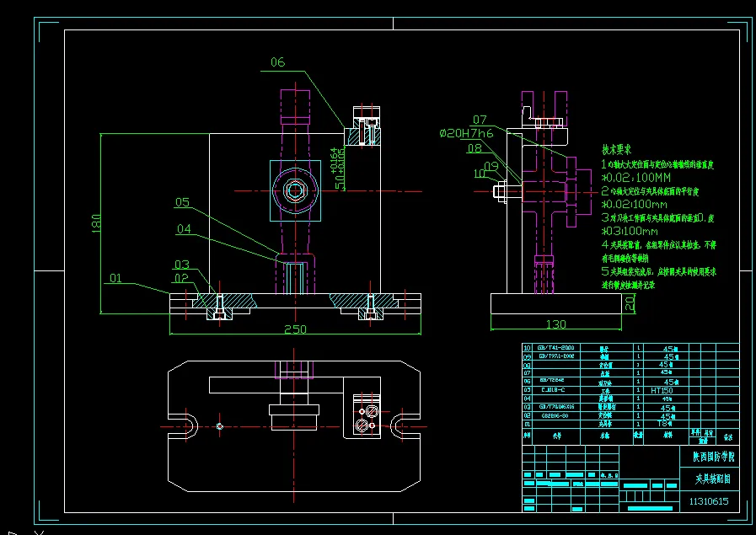Click the GB2806-80 cell in row 02
Viewport: 756px width, 535px height.
coord(555,415)
